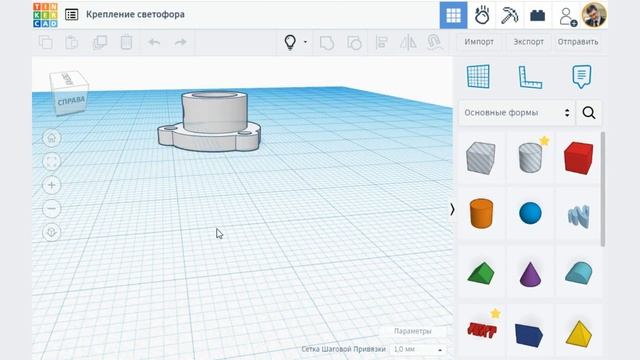Screen dimensions: 640x360
Task: Click the Paste toolbar icon
Action: [71, 42]
